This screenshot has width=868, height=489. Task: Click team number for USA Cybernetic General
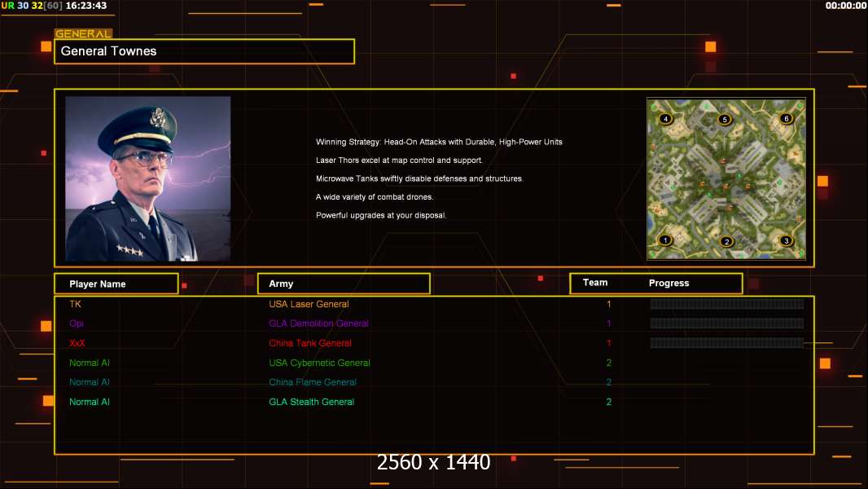click(609, 363)
